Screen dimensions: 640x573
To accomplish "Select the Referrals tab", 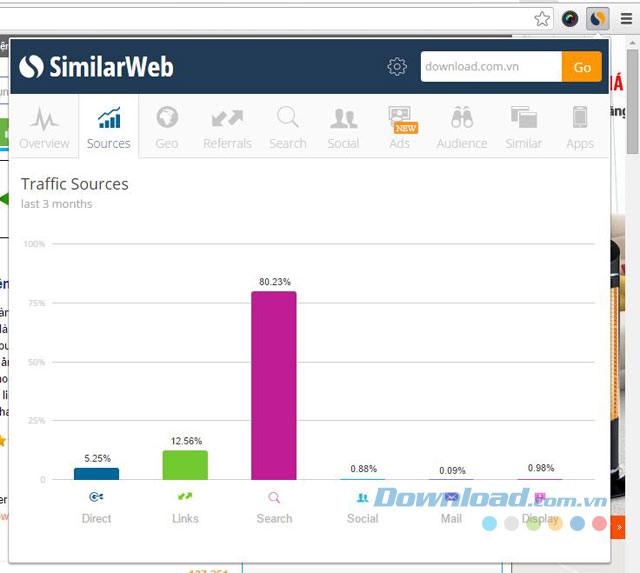I will click(227, 127).
